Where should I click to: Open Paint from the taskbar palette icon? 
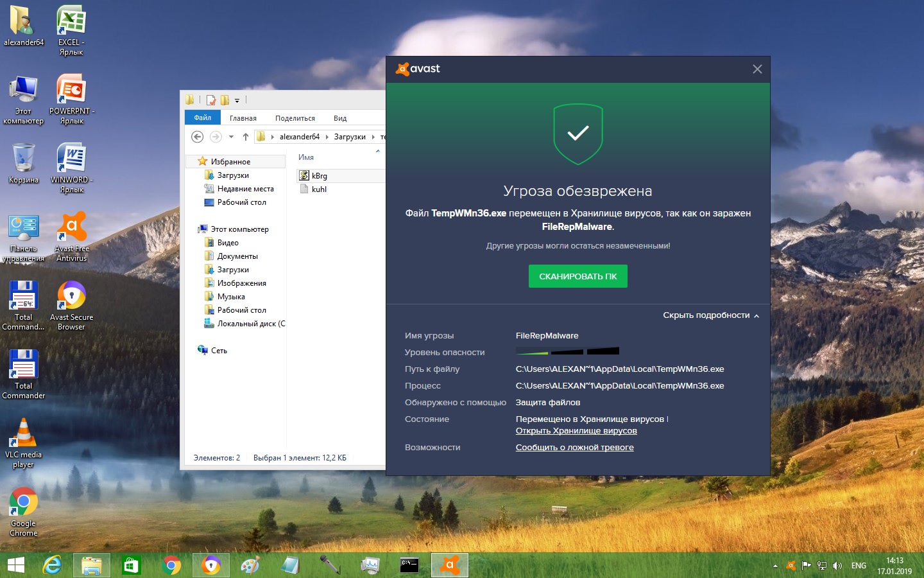[x=250, y=565]
